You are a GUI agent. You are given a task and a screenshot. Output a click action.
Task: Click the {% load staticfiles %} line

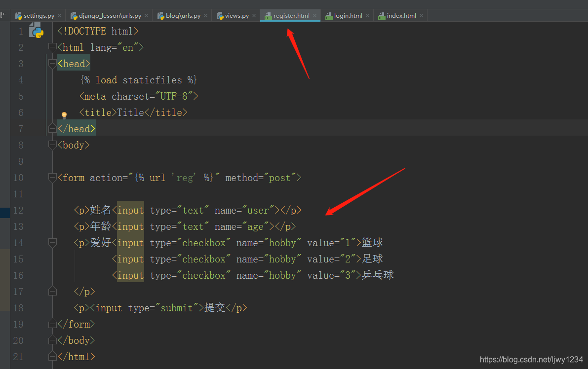coord(138,80)
